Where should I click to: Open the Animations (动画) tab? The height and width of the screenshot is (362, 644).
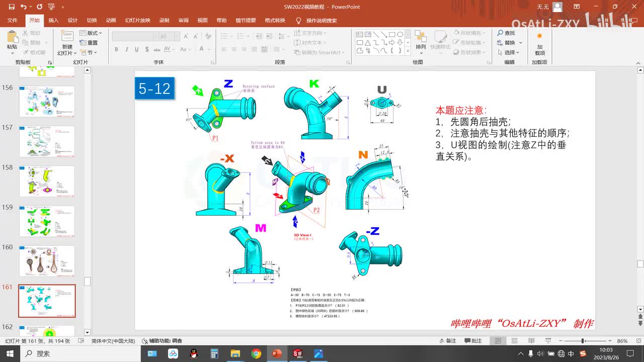[111, 21]
